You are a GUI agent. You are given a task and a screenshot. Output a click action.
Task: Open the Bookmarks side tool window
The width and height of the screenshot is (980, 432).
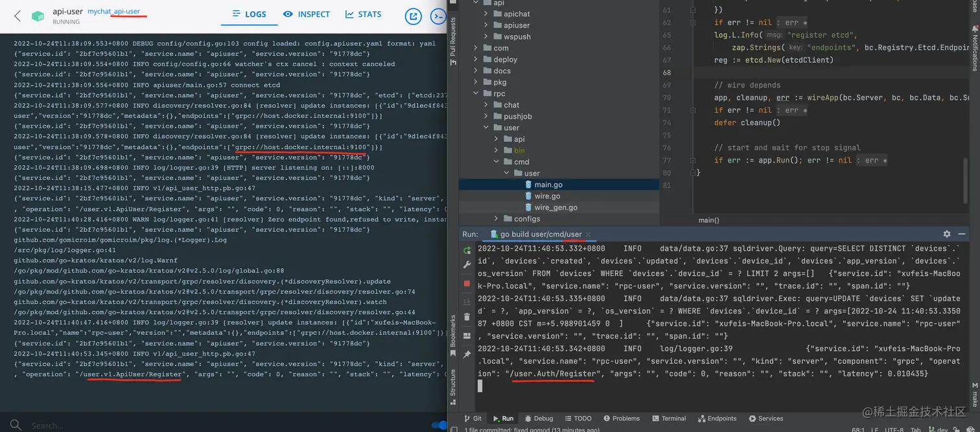click(453, 335)
